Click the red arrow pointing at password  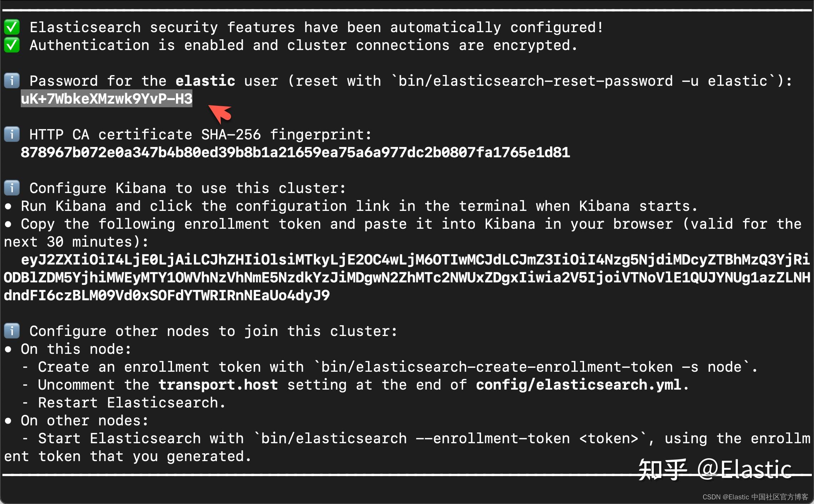coord(220,114)
